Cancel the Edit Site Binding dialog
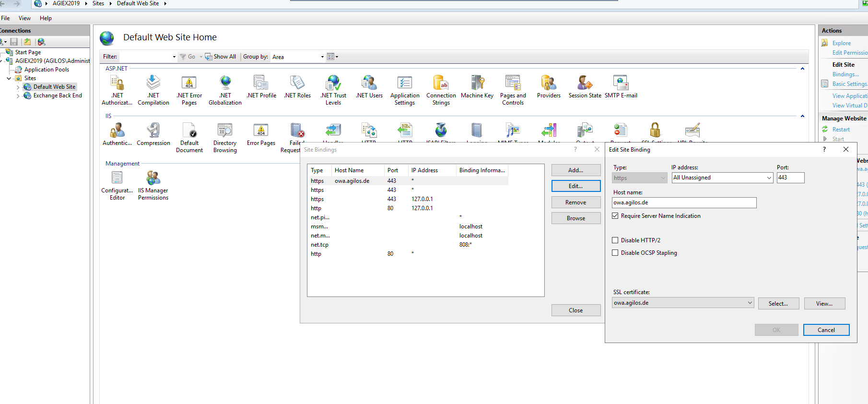The image size is (868, 404). coord(826,330)
